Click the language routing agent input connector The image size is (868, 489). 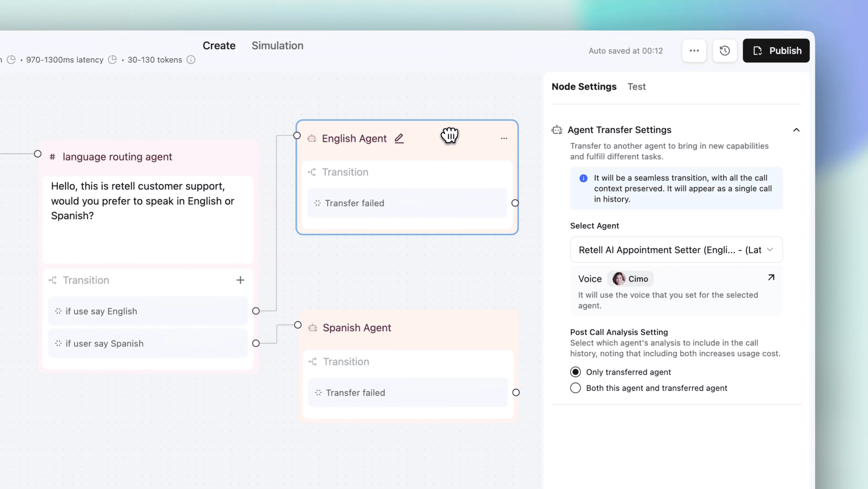point(38,154)
